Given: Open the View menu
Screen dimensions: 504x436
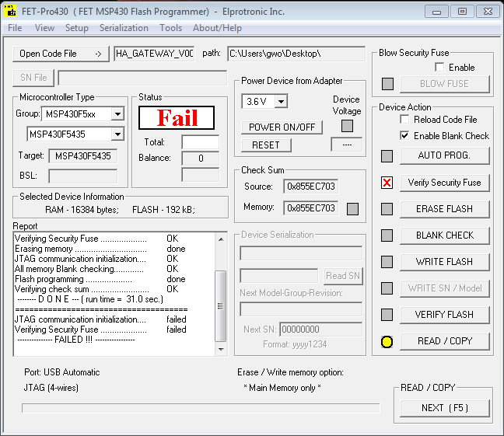Looking at the screenshot, I should tap(44, 28).
